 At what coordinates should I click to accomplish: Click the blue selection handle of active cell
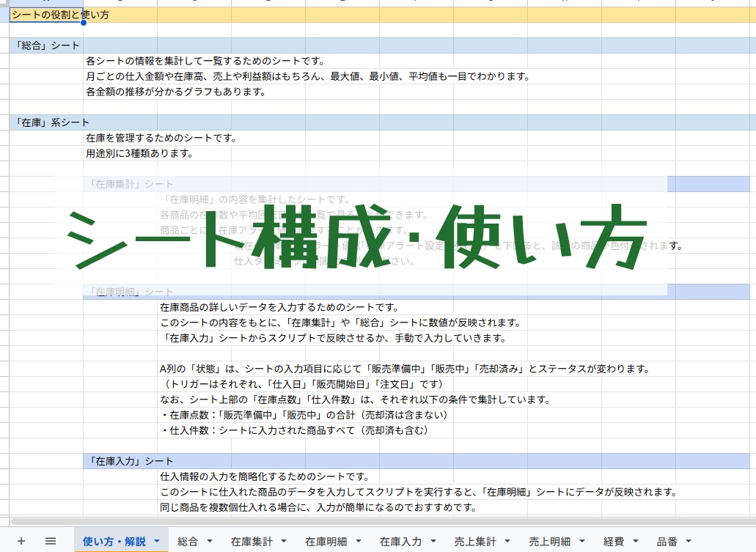[x=84, y=22]
